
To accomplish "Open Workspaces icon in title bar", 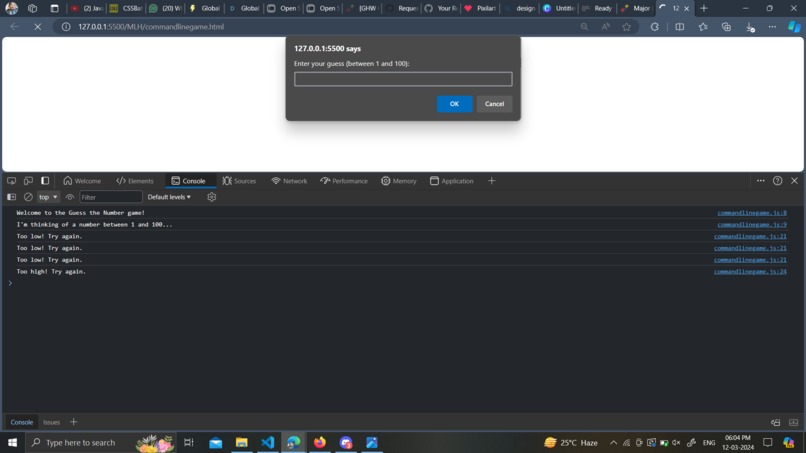I will coord(32,8).
